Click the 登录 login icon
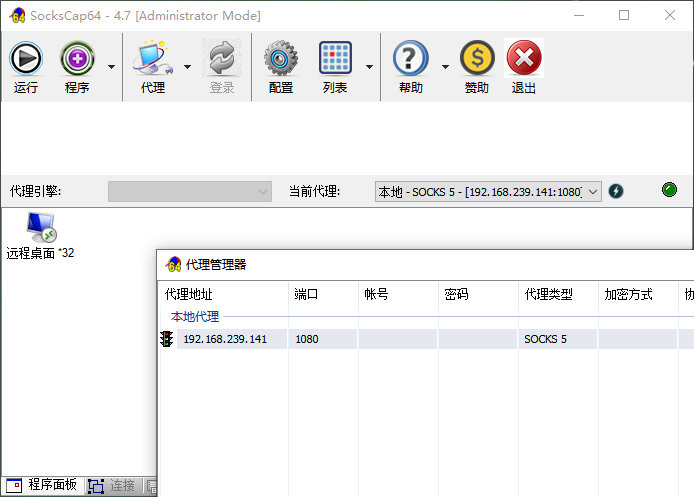 coord(222,58)
